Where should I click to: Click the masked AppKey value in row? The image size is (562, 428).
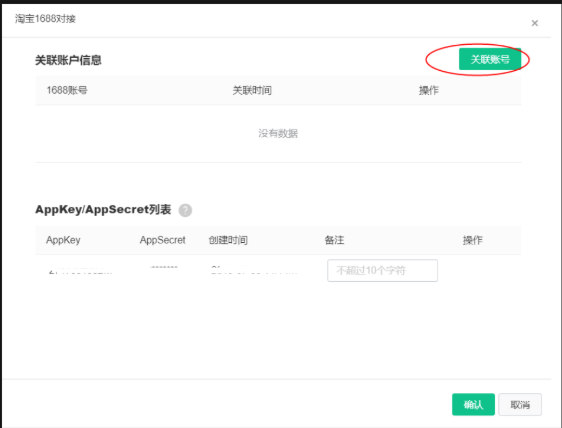click(x=80, y=270)
